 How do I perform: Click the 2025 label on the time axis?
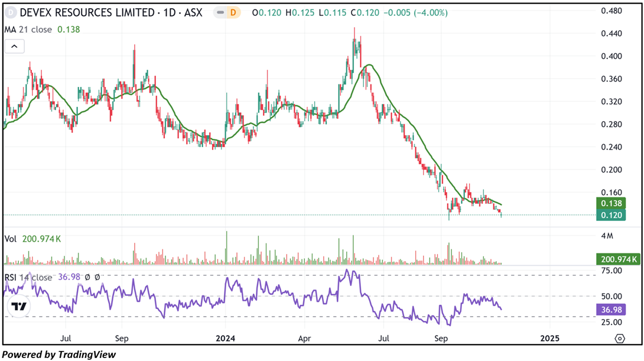(549, 339)
